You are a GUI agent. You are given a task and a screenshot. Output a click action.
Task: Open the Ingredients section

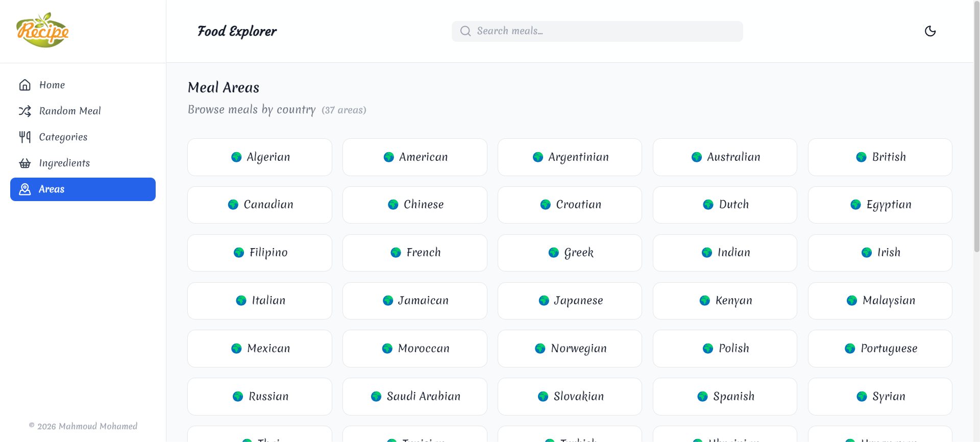tap(64, 163)
